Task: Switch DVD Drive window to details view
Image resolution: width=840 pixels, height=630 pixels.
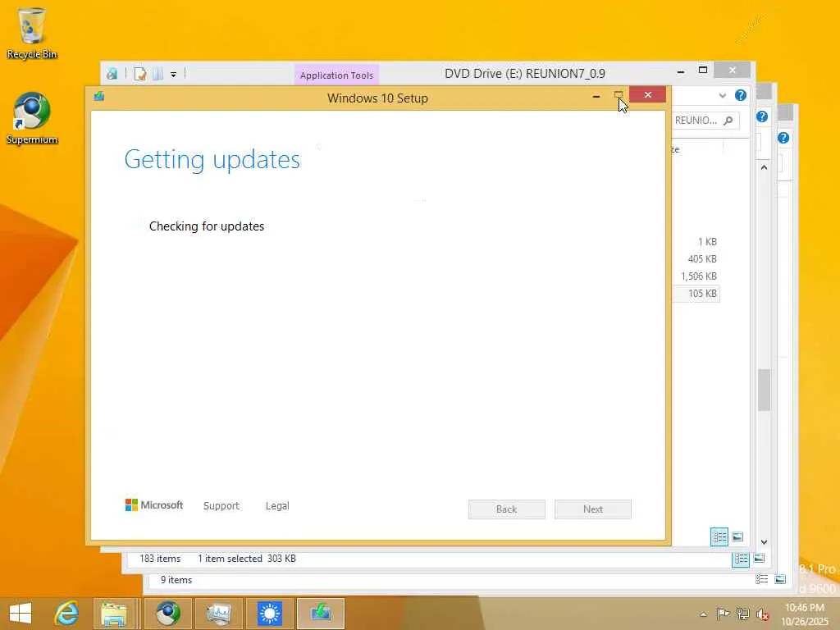Action: [719, 536]
